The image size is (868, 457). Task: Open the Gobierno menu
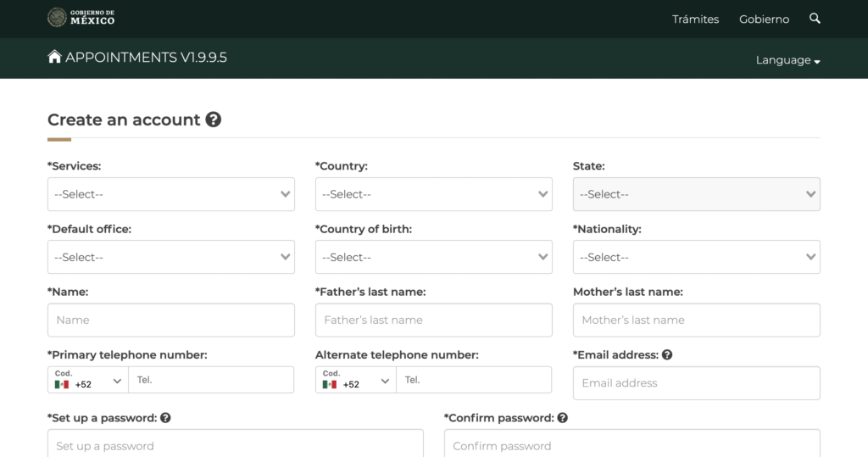[x=764, y=19]
